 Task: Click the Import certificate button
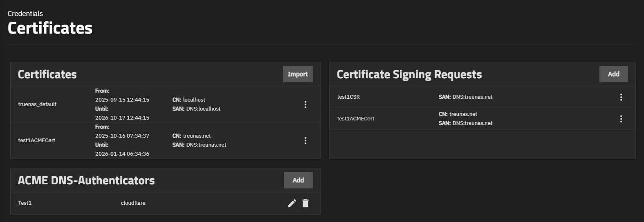coord(298,74)
